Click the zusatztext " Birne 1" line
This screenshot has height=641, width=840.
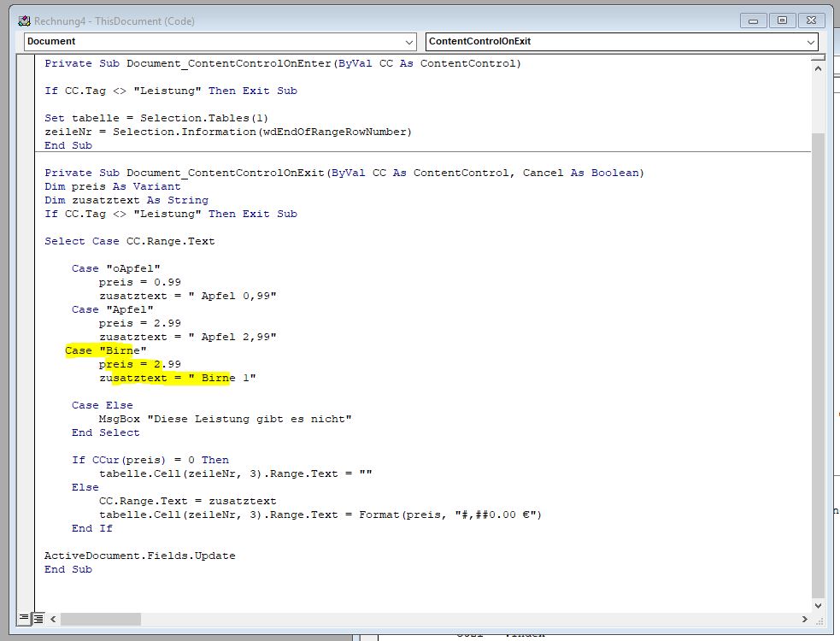point(178,378)
